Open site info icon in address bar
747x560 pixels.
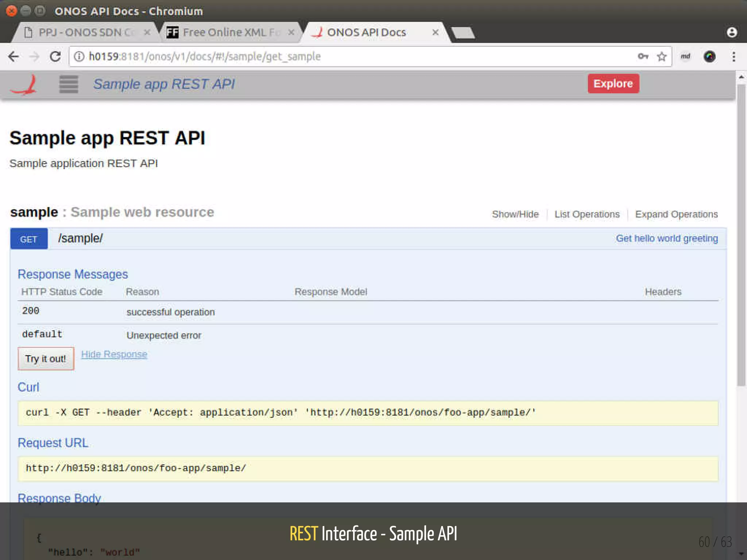click(79, 57)
